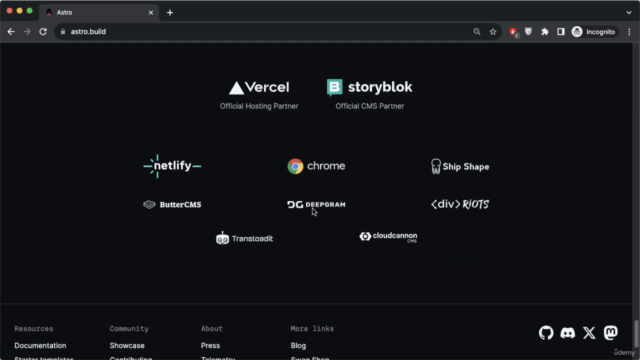The image size is (640, 360).
Task: Open the Storyblok CMS partner logo
Action: pyautogui.click(x=369, y=87)
